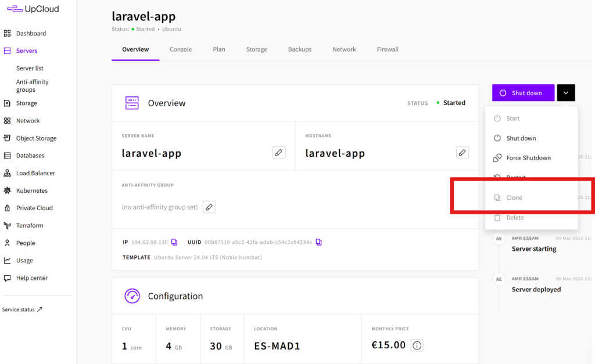
Task: Select Clone in the actions menu
Action: (514, 198)
